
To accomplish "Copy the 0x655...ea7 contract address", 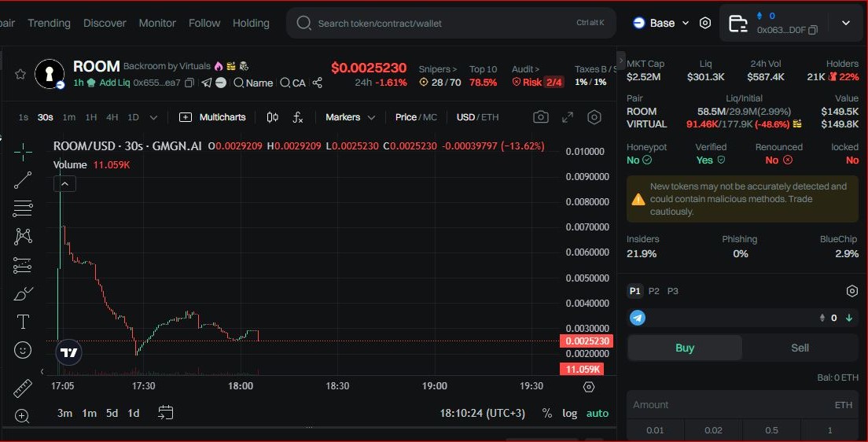I will [x=189, y=83].
